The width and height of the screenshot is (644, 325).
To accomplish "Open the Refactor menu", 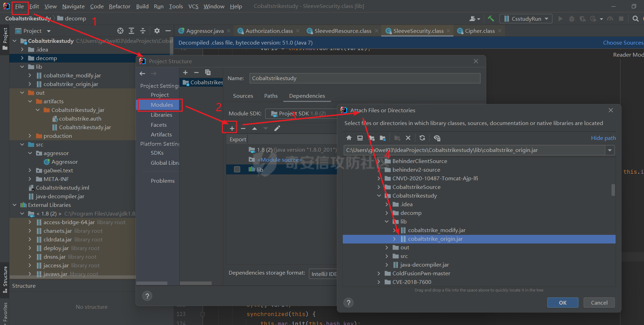I will point(119,6).
